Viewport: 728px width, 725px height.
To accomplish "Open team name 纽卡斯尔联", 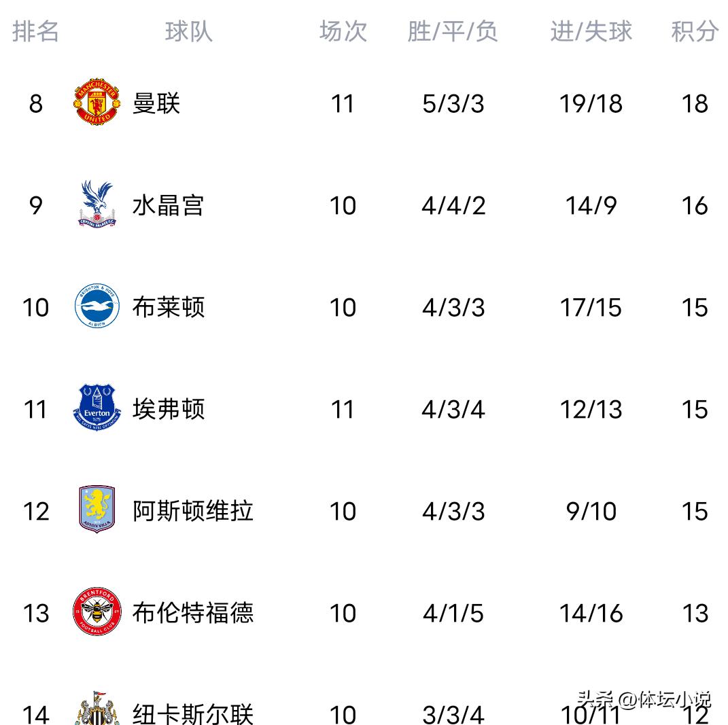I will pyautogui.click(x=192, y=714).
